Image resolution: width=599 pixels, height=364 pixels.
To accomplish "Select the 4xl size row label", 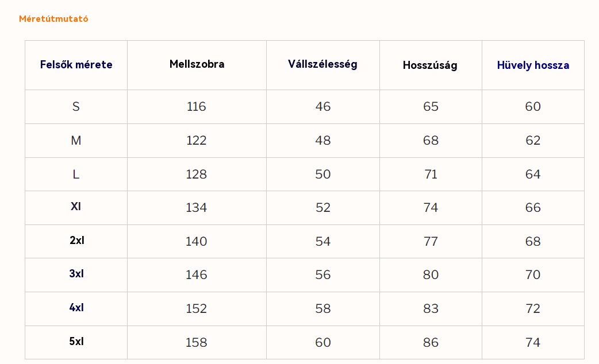I will click(x=76, y=308).
